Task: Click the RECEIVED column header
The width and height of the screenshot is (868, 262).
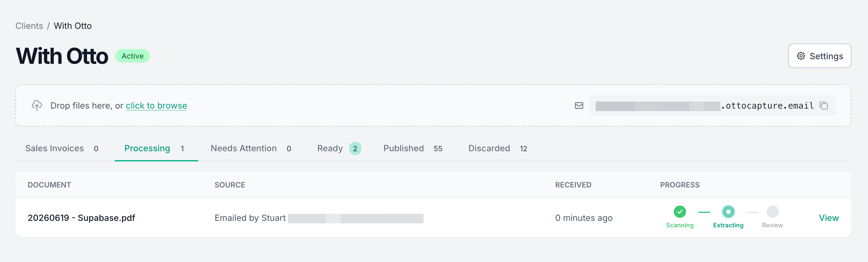Action: pos(573,185)
